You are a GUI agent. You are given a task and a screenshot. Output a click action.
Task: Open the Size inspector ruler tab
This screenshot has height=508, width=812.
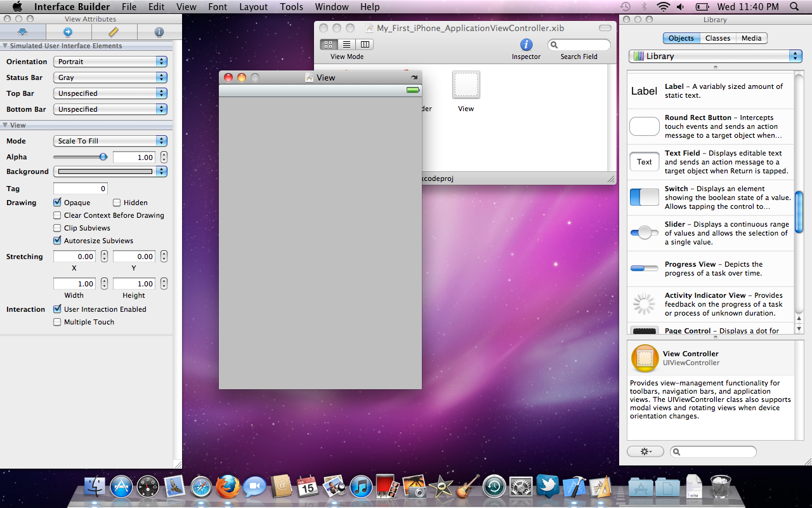pyautogui.click(x=114, y=32)
